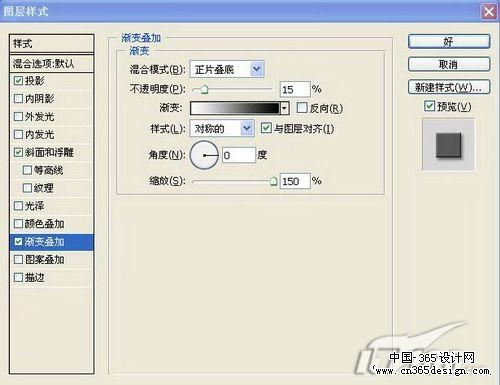Click the 不透明度 opacity slider handle
The height and width of the screenshot is (385, 500).
(x=204, y=89)
